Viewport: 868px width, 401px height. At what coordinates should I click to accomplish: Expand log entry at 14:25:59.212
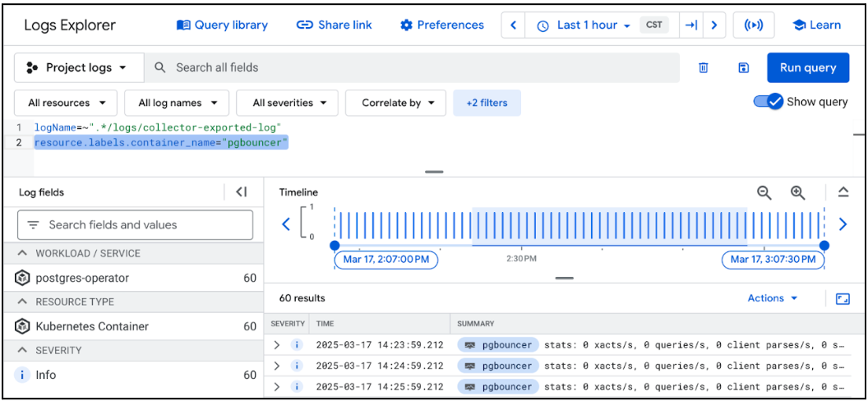277,386
